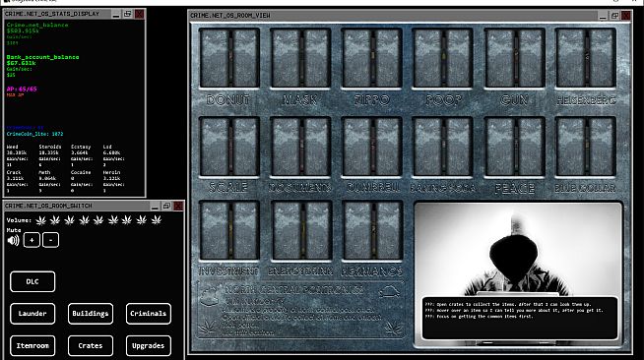644x360 pixels.
Task: Click the Bank_account_balance text
Action: click(x=42, y=57)
